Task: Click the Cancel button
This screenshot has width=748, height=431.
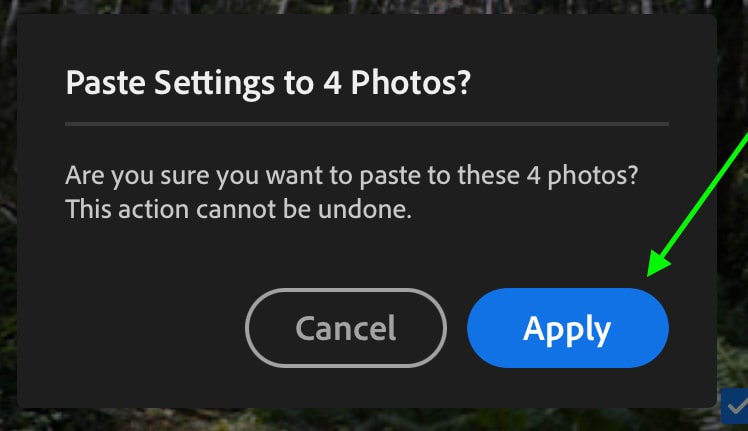Action: [x=346, y=328]
